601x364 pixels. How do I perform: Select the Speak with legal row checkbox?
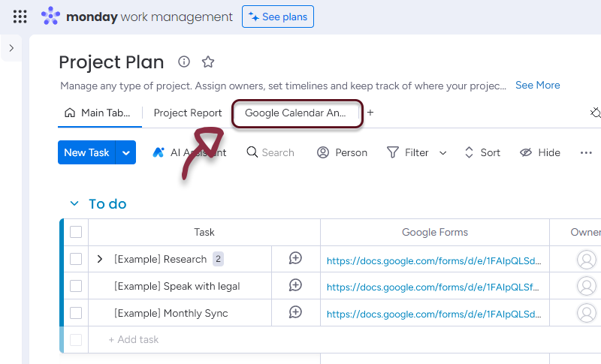tap(76, 286)
